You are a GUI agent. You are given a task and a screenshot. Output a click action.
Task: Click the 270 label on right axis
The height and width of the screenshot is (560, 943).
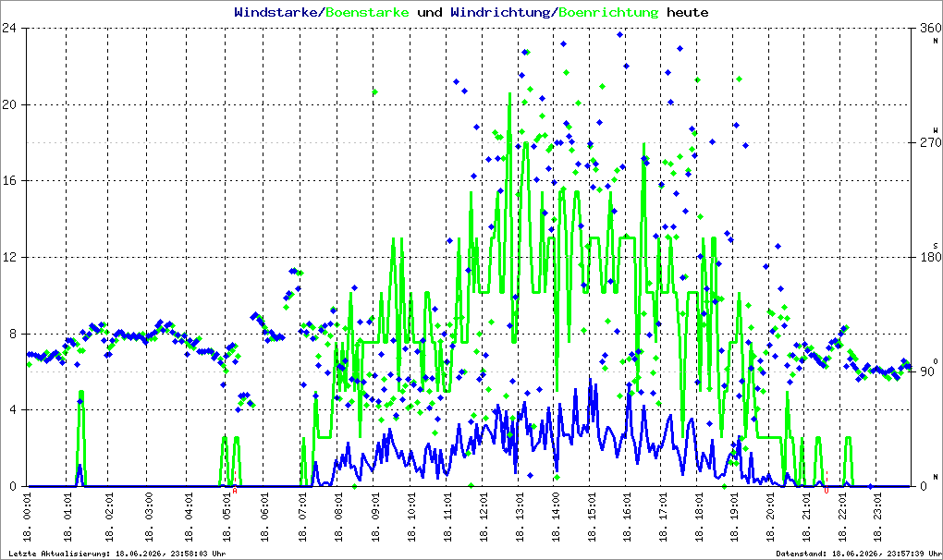point(930,142)
